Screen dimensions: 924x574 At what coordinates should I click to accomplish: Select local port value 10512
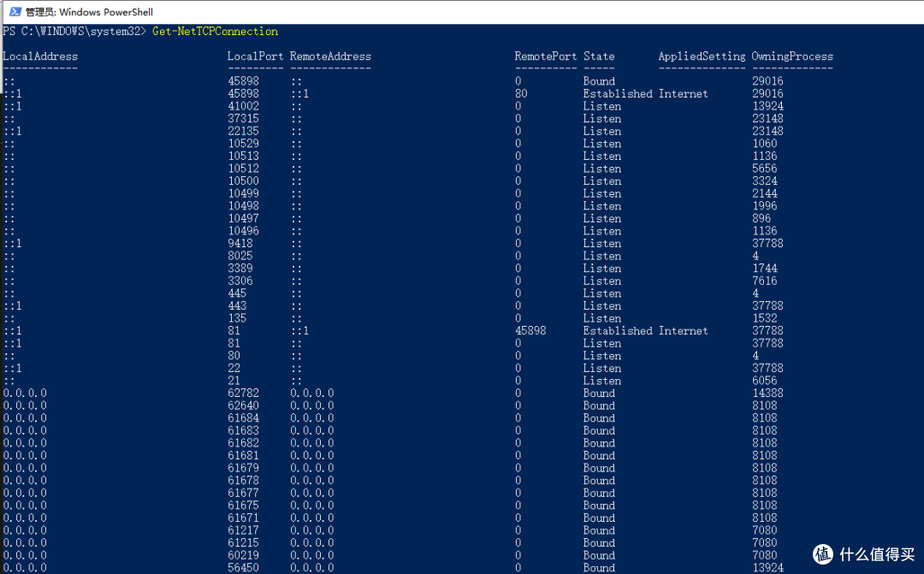point(243,169)
